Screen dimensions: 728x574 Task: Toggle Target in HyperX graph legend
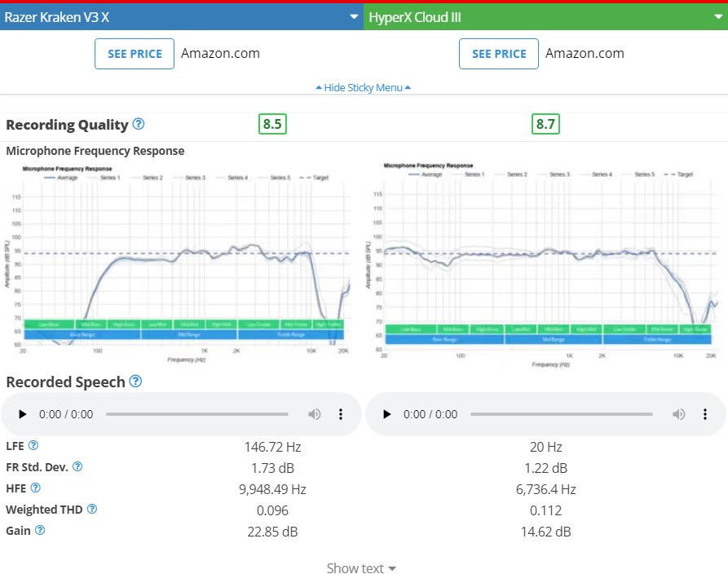[x=679, y=174]
